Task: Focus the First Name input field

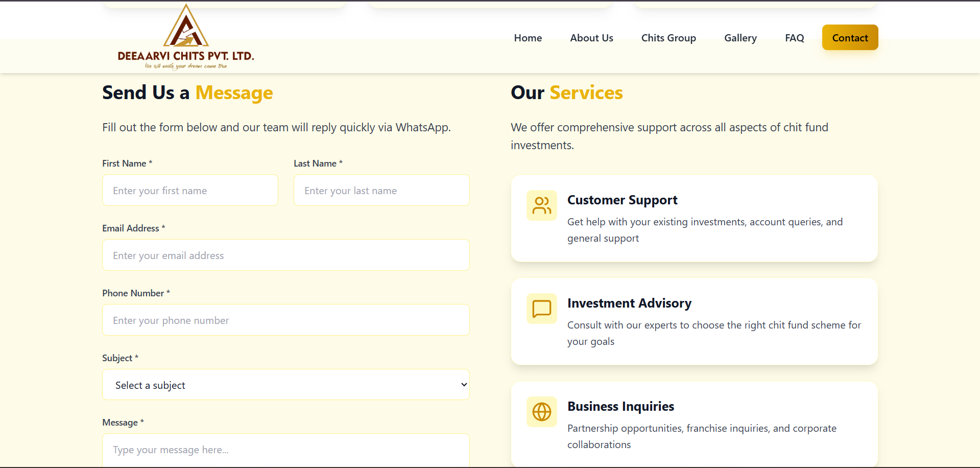Action: point(190,191)
